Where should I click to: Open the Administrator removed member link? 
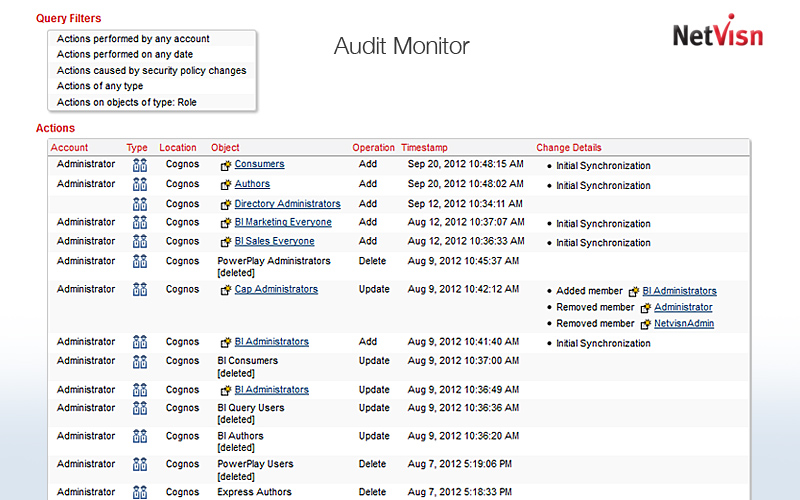(x=683, y=307)
